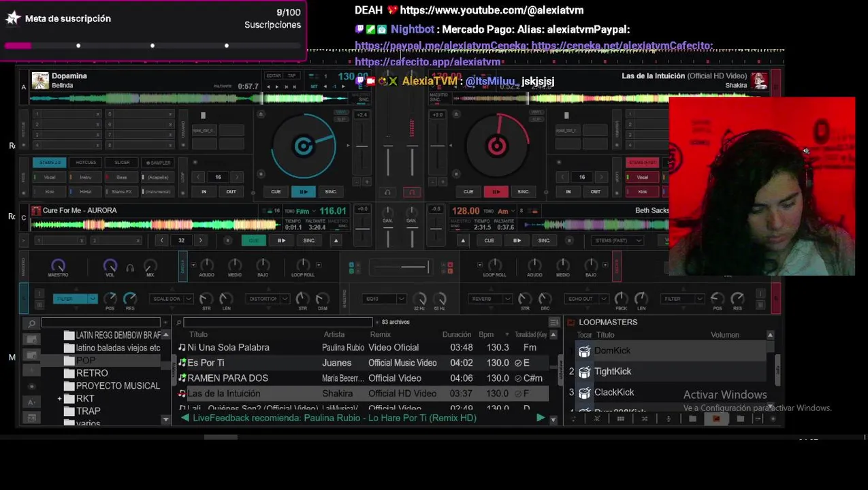Click CUE on deck C
Image resolution: width=868 pixels, height=490 pixels.
pos(253,240)
